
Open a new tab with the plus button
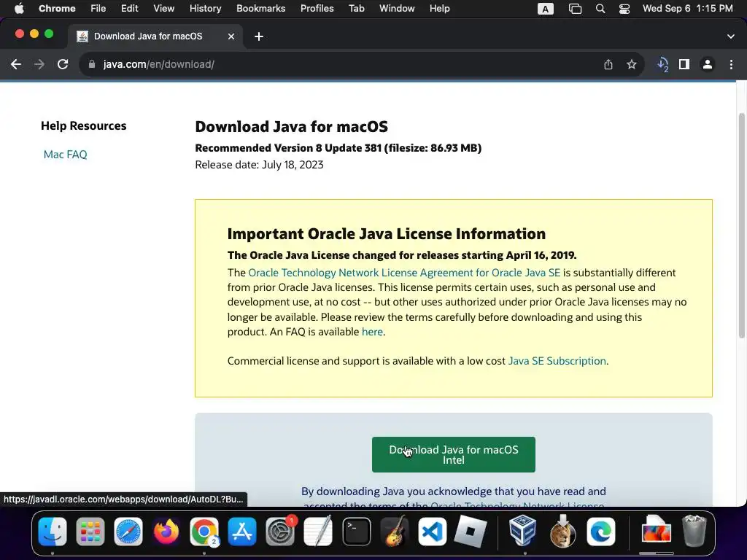[x=259, y=36]
